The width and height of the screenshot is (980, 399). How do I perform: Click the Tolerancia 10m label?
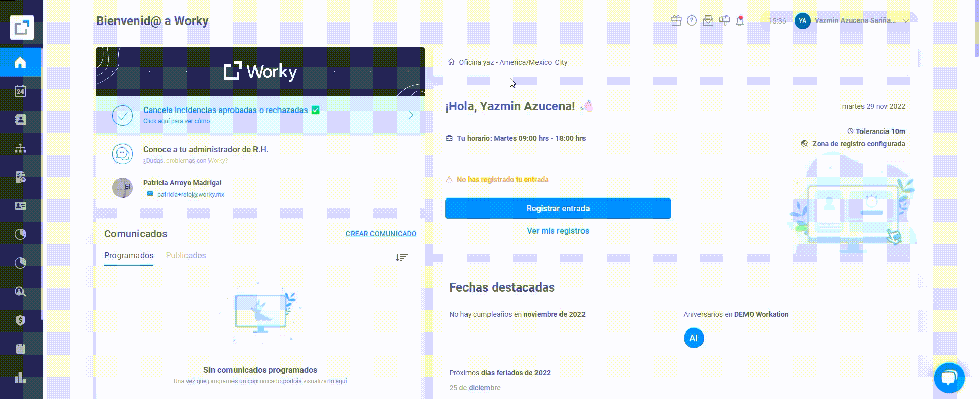click(880, 131)
